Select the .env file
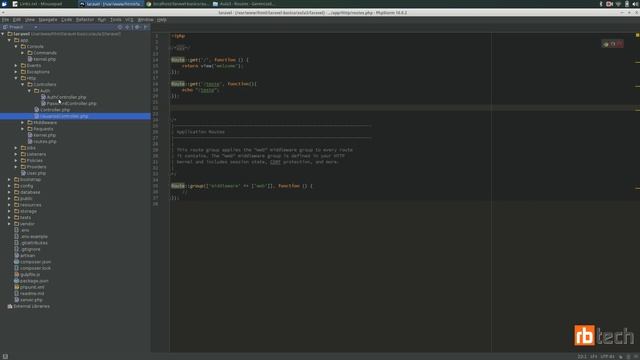640x360 pixels. click(x=22, y=230)
